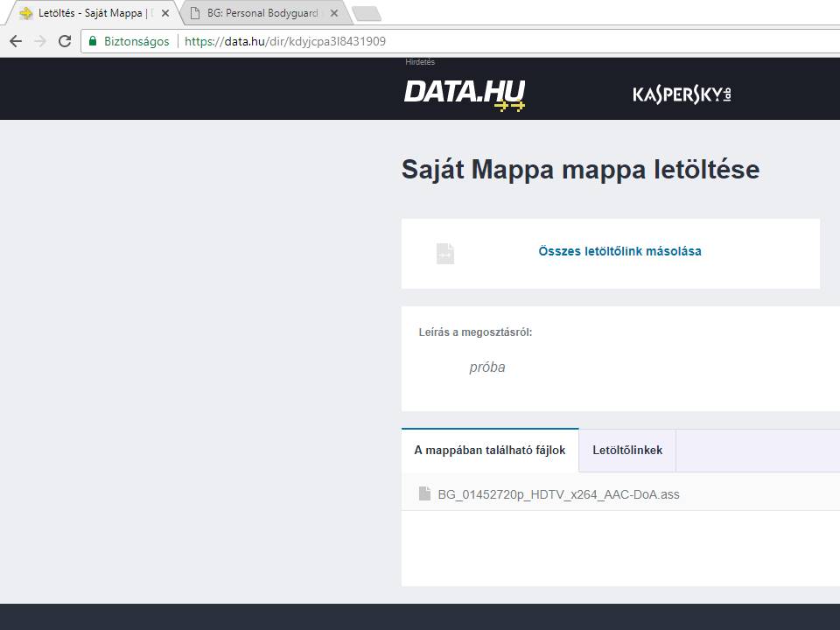840x630 pixels.
Task: Click the Biztonságos security label
Action: [136, 41]
